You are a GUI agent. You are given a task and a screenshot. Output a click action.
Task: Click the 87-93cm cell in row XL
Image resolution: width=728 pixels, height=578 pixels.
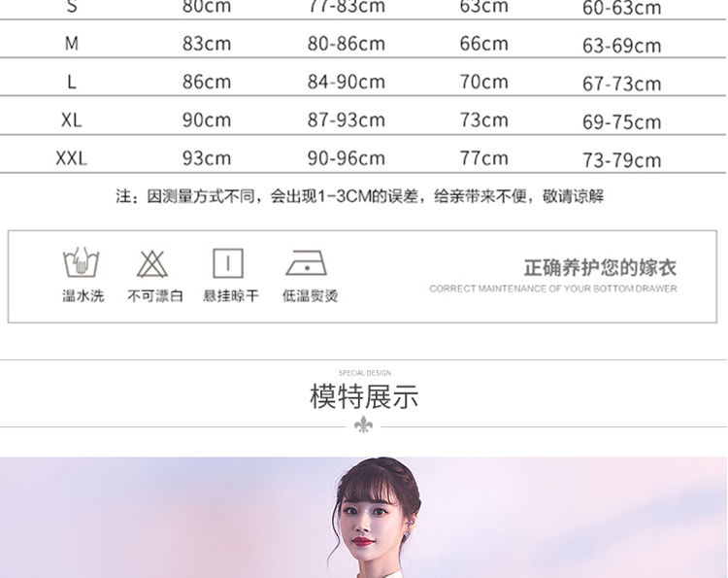pos(347,119)
